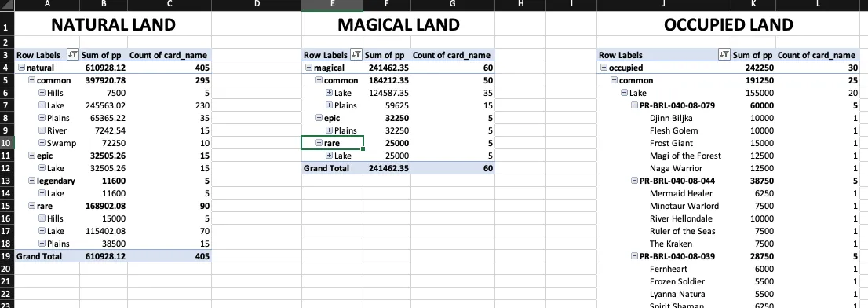Expand the Swamp row
868x308 pixels.
tap(42, 143)
